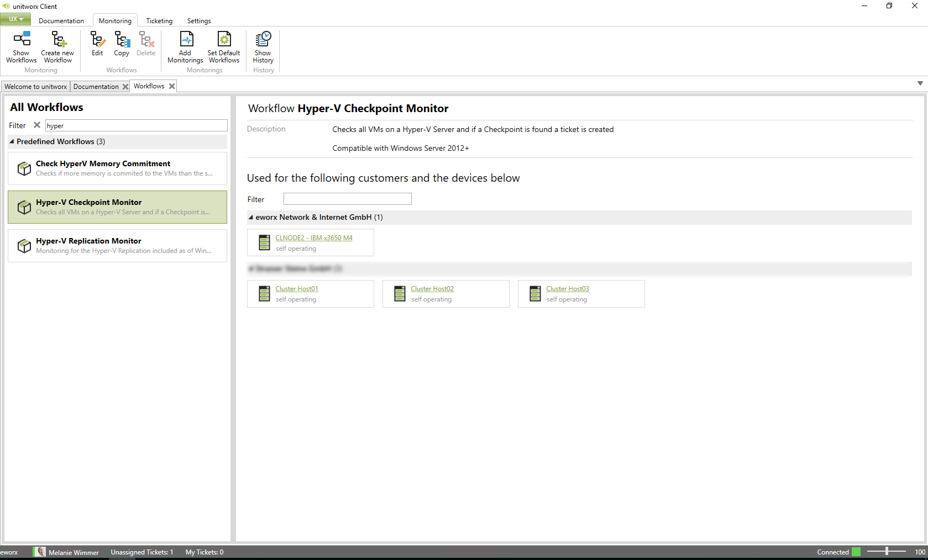Switch to the Ticketing ribbon tab

point(159,21)
